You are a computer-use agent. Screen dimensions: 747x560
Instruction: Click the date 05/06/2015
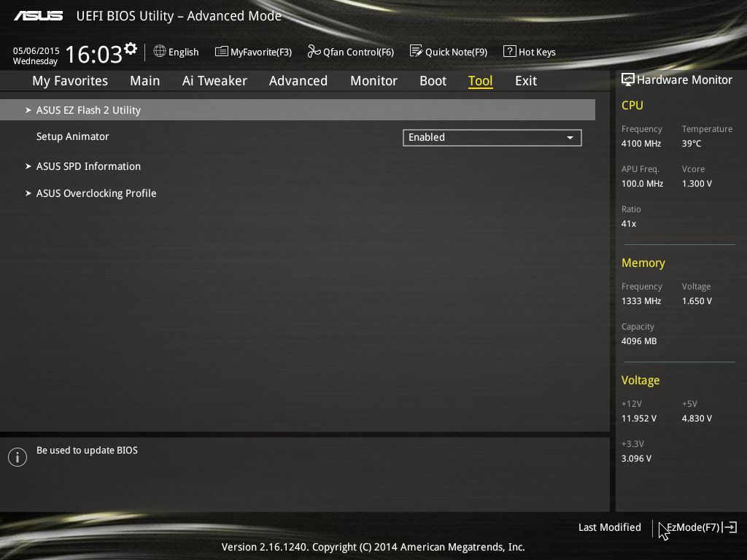point(36,50)
